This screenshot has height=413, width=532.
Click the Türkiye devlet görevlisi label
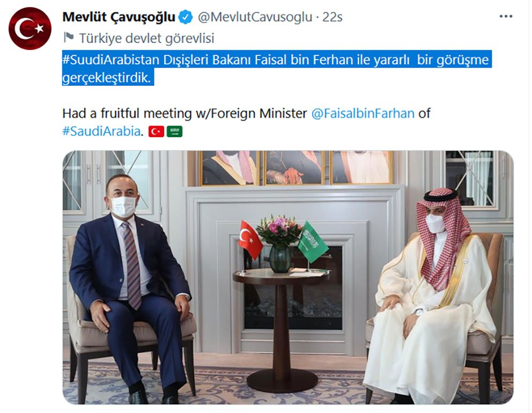tap(146, 38)
